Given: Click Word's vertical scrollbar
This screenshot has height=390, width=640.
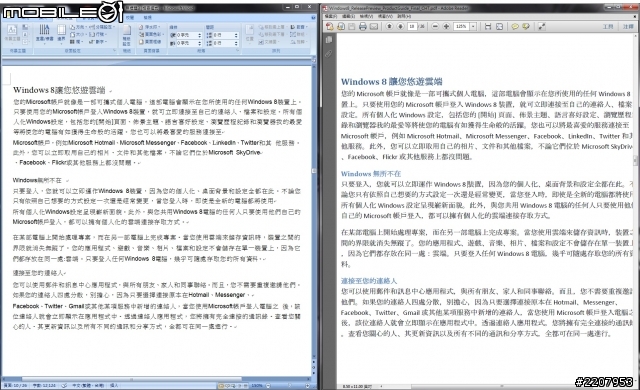Looking at the screenshot, I should pos(314,210).
